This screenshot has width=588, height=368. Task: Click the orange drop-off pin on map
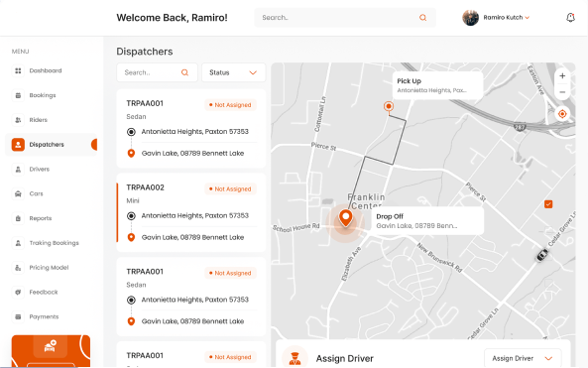point(345,218)
